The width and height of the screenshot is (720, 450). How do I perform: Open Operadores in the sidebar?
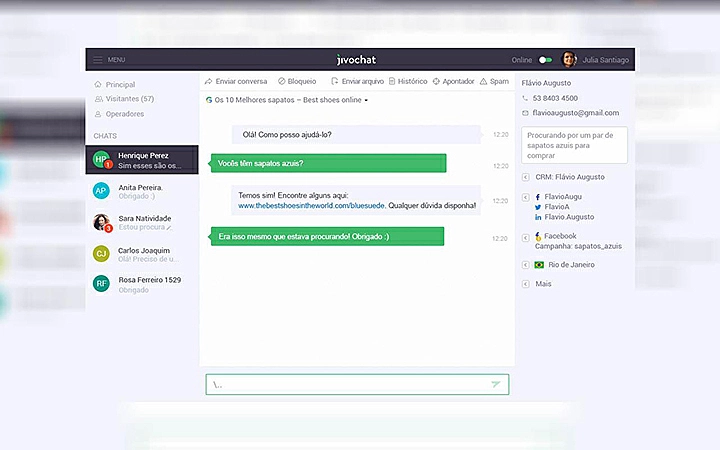pyautogui.click(x=124, y=114)
